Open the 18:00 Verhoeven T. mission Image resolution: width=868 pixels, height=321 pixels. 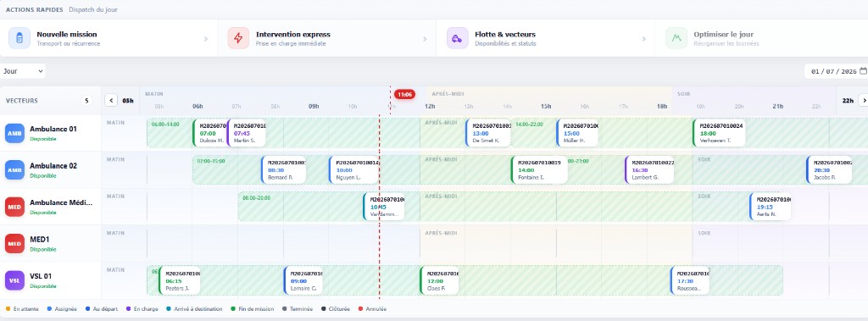click(719, 133)
